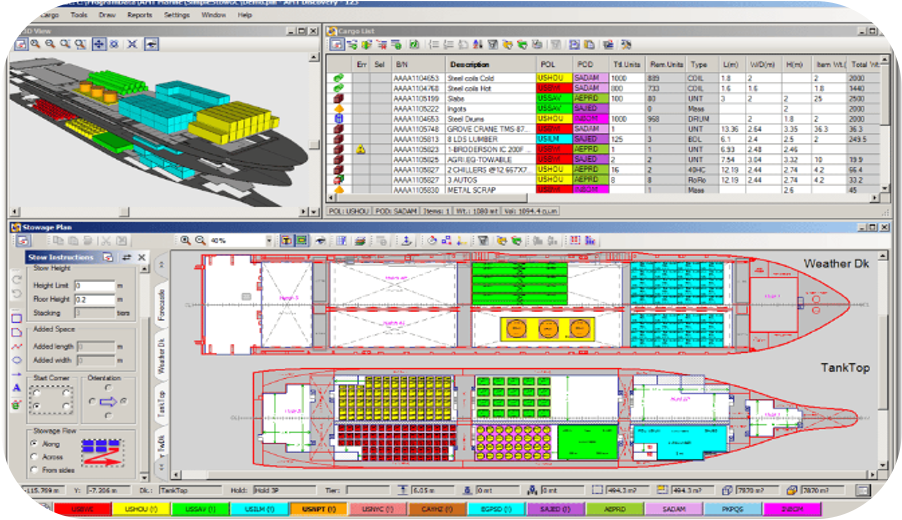The width and height of the screenshot is (902, 520).
Task: Close the Stow Instructions panel
Action: click(x=142, y=258)
